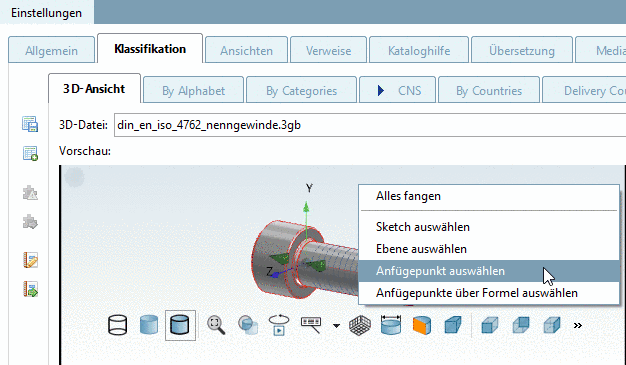
Task: Click the greyed puzzle piece sidebar icon
Action: (30, 222)
